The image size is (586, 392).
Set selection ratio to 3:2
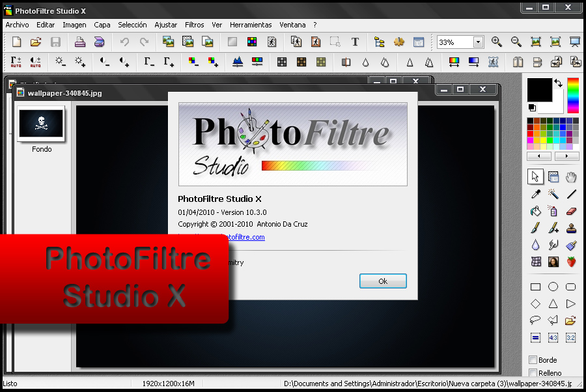[x=570, y=338]
